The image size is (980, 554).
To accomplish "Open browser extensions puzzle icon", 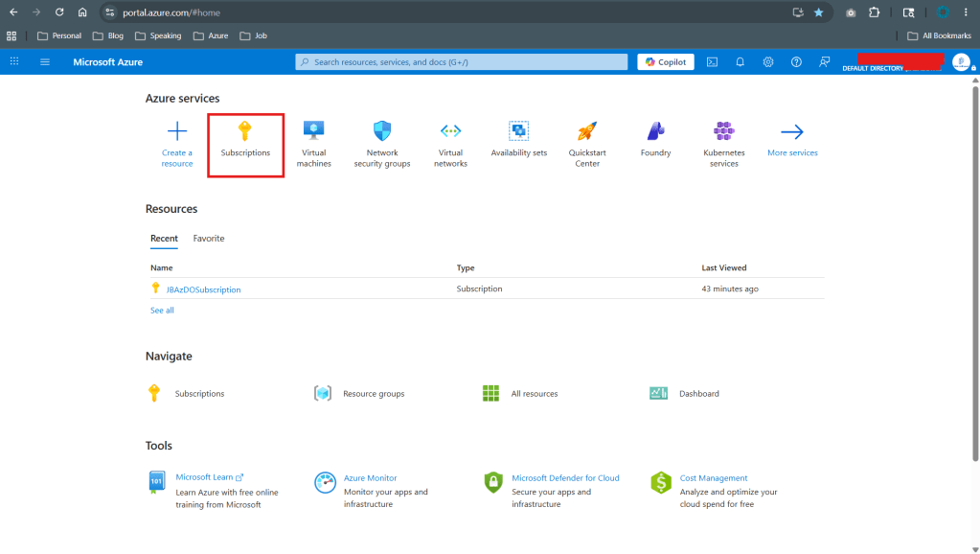I will tap(874, 12).
